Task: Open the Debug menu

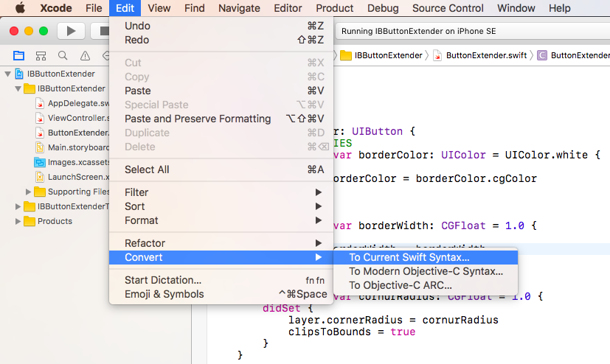Action: [x=383, y=8]
